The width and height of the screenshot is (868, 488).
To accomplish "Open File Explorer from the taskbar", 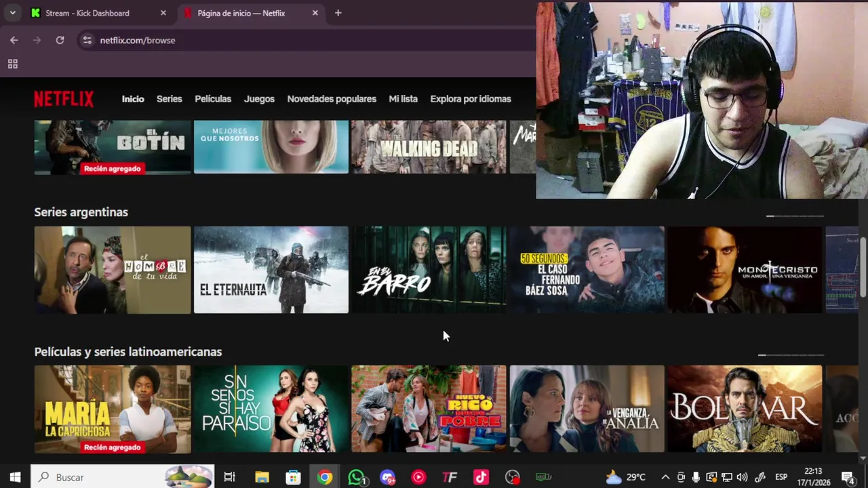I will (262, 477).
